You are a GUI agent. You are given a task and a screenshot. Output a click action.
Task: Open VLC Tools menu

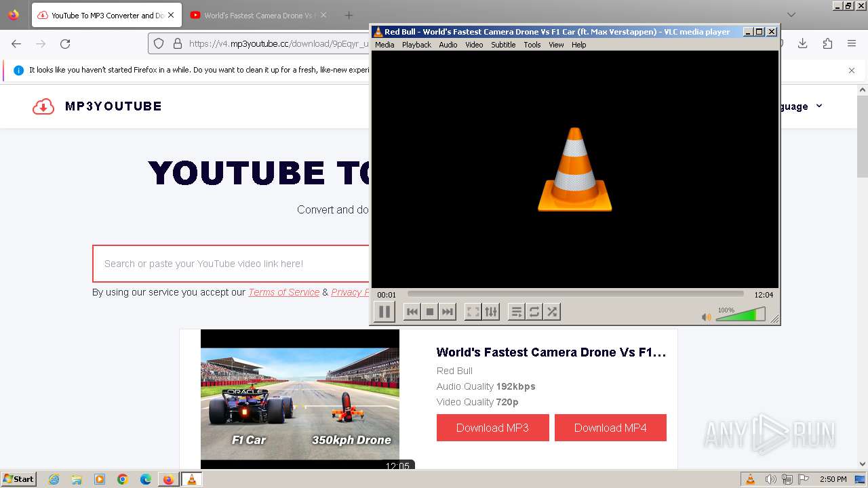[532, 45]
